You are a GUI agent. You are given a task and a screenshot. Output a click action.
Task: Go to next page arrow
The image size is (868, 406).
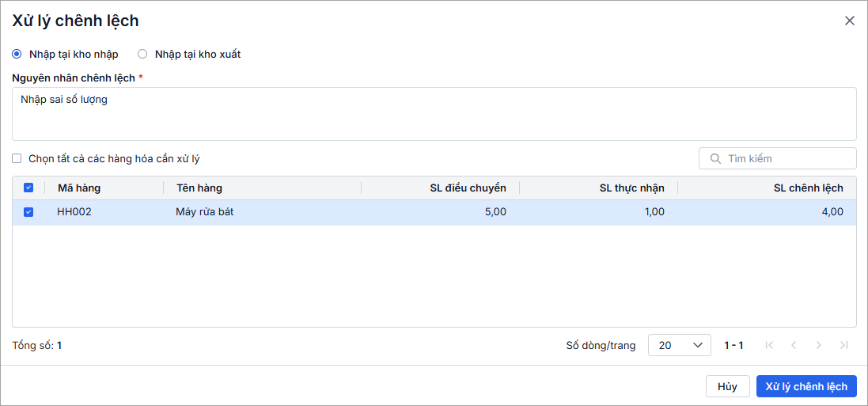click(x=819, y=345)
